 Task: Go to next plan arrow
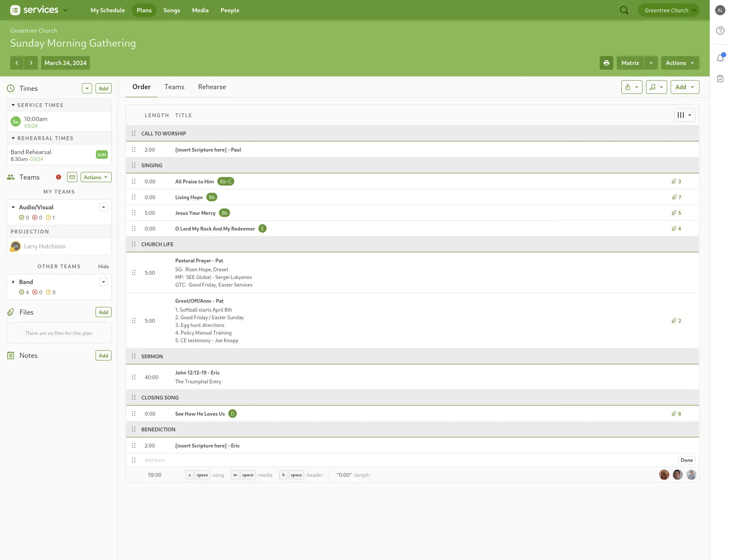[31, 63]
